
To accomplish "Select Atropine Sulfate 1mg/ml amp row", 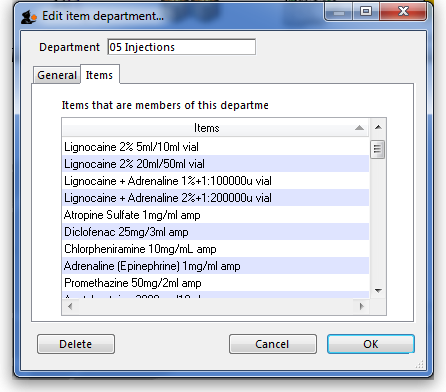I will [215, 215].
